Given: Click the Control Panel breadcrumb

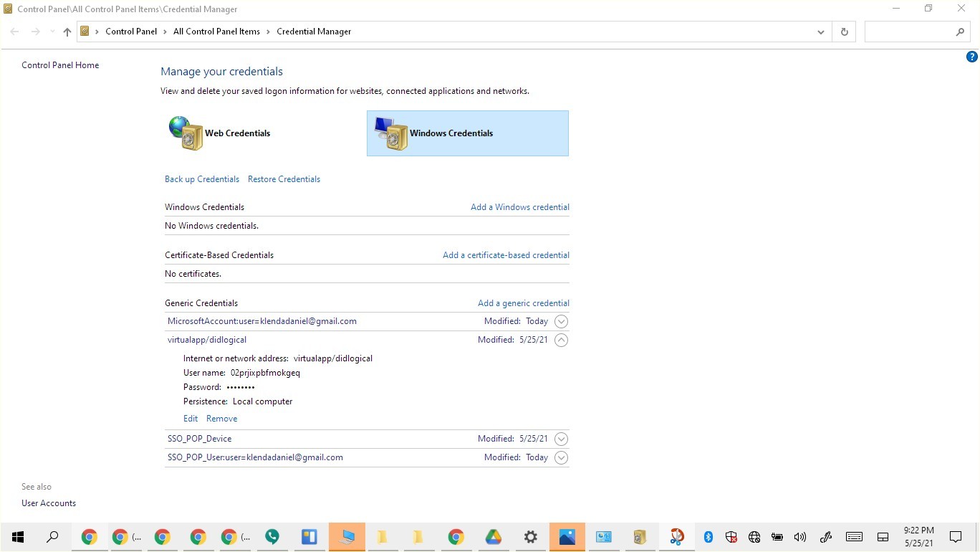Looking at the screenshot, I should 131,32.
